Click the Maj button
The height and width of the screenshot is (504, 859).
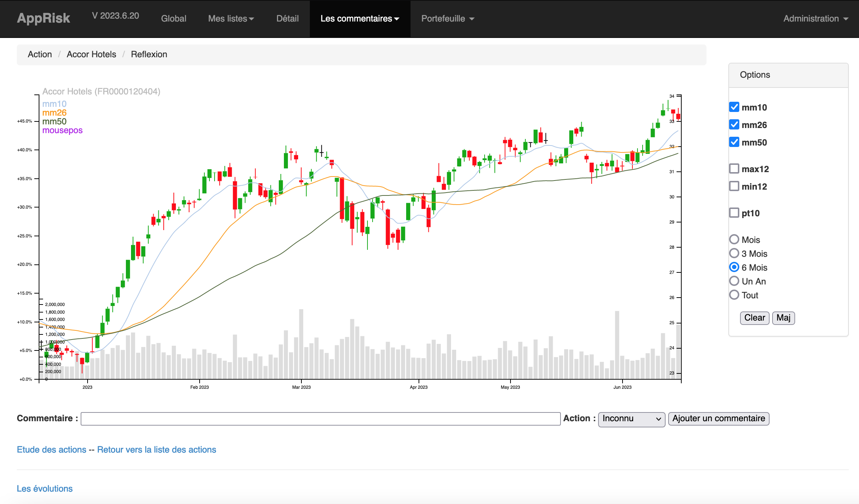point(783,318)
